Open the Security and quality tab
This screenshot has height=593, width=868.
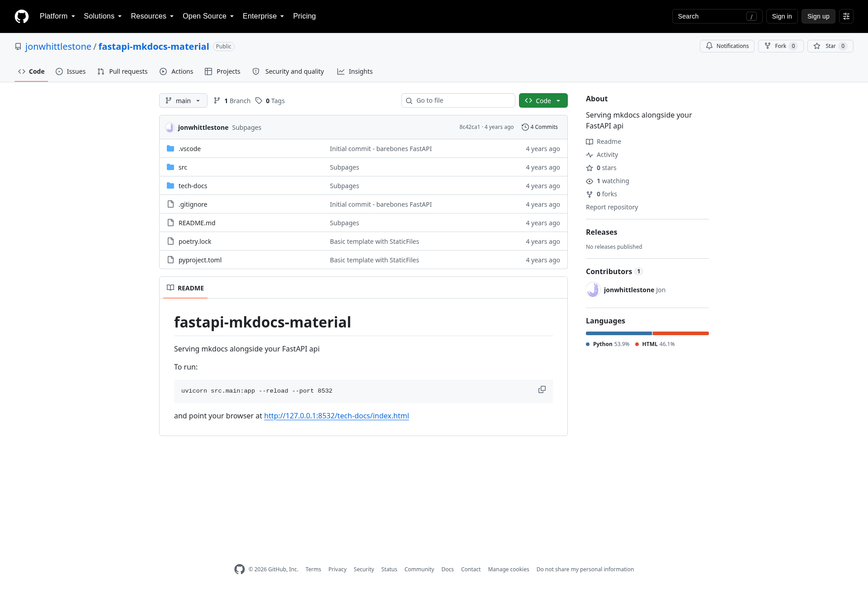[x=288, y=71]
